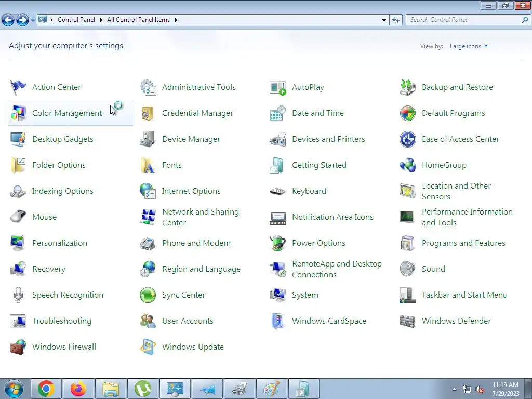Viewport: 532px width, 399px height.
Task: Open the recent pages arrow beside Forward
Action: pos(33,20)
